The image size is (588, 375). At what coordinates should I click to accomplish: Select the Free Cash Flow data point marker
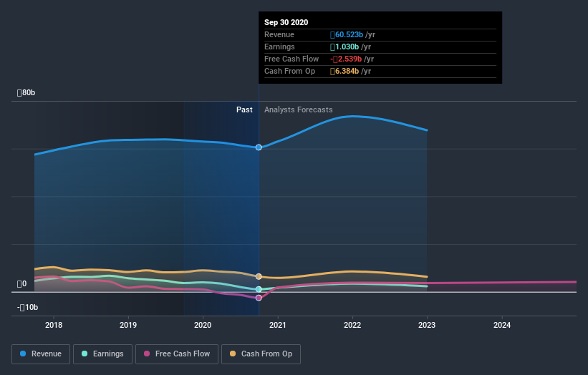(x=259, y=298)
